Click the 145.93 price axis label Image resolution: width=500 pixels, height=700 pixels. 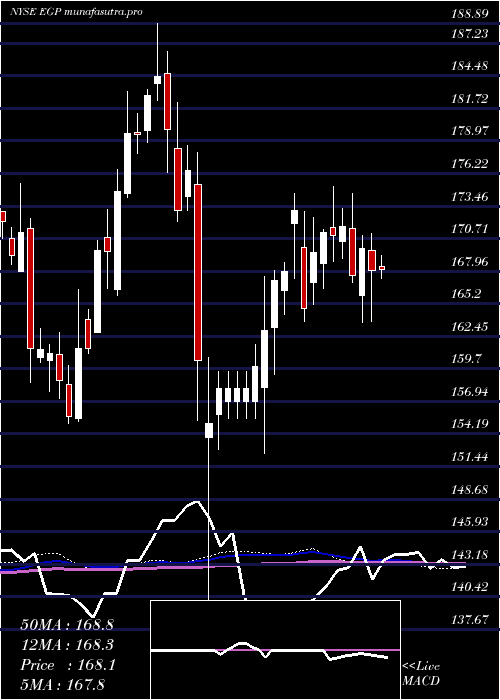pos(469,521)
